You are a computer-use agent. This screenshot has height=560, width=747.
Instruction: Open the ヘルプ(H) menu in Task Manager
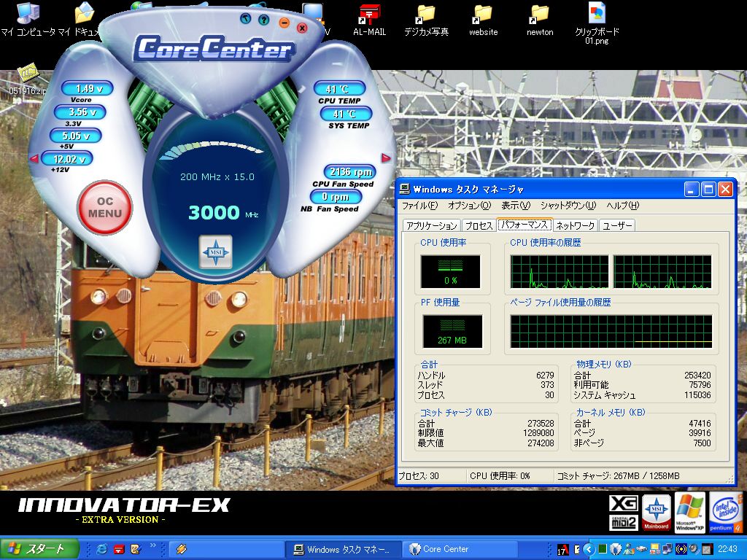[623, 206]
